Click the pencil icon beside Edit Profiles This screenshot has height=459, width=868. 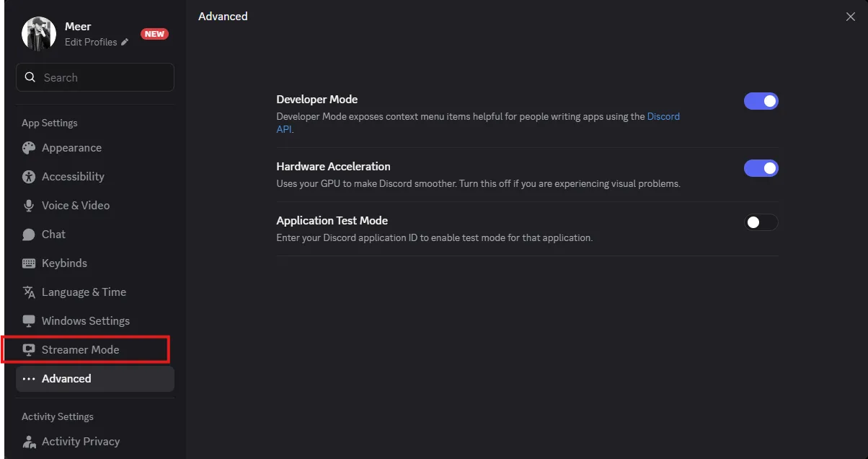coord(125,43)
